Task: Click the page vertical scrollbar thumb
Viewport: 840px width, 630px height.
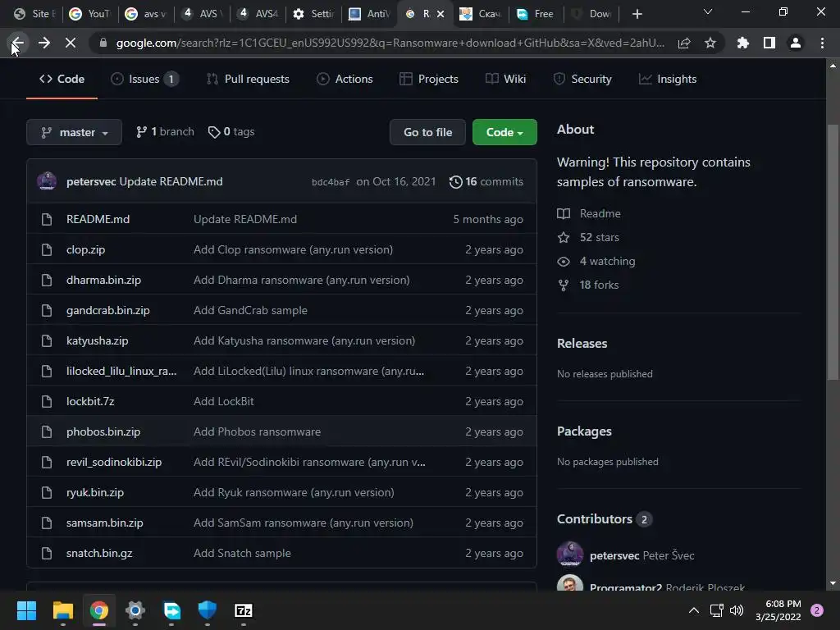Action: pyautogui.click(x=833, y=252)
